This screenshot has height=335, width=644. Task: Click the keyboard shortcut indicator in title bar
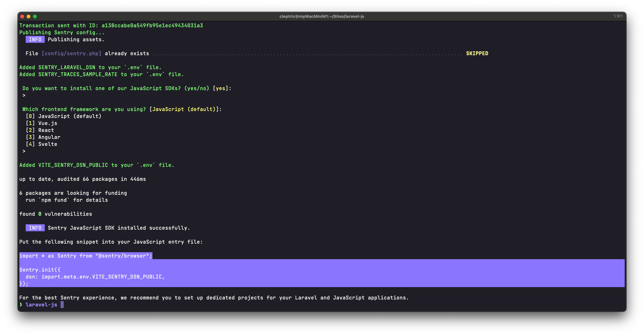(x=618, y=16)
